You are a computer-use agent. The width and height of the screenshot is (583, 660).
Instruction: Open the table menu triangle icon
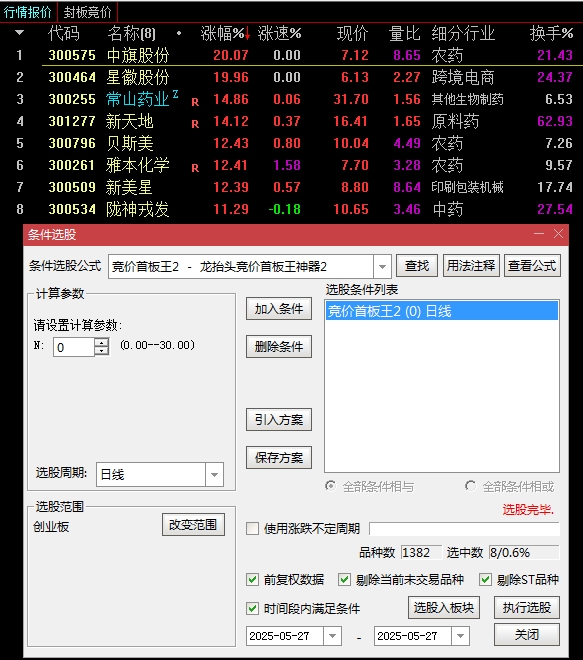pyautogui.click(x=19, y=32)
